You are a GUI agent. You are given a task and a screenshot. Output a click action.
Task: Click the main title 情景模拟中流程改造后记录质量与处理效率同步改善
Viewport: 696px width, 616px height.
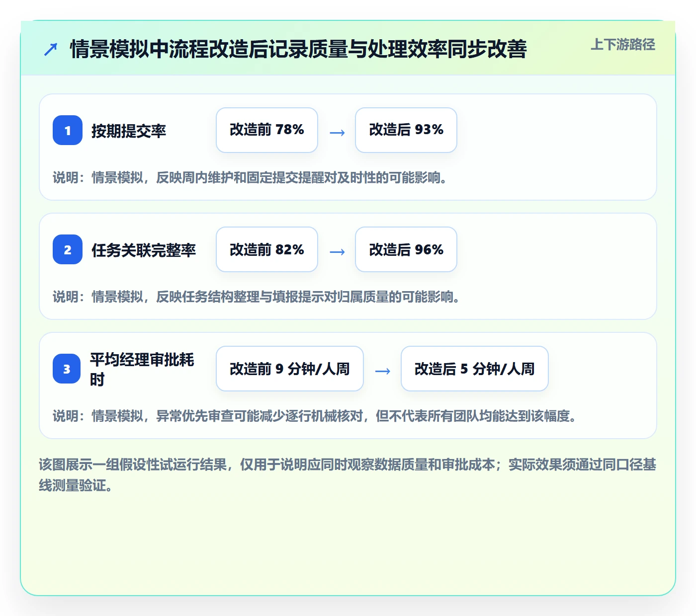(298, 49)
